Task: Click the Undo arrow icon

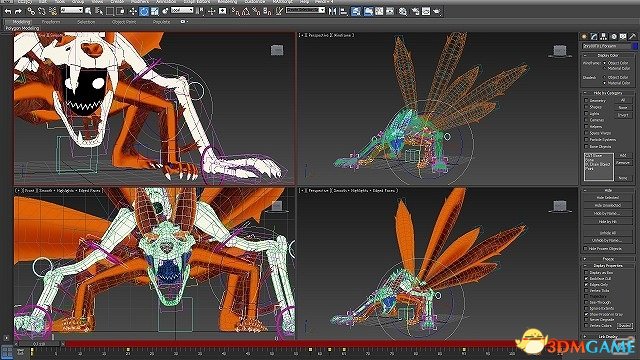Action: [8, 11]
